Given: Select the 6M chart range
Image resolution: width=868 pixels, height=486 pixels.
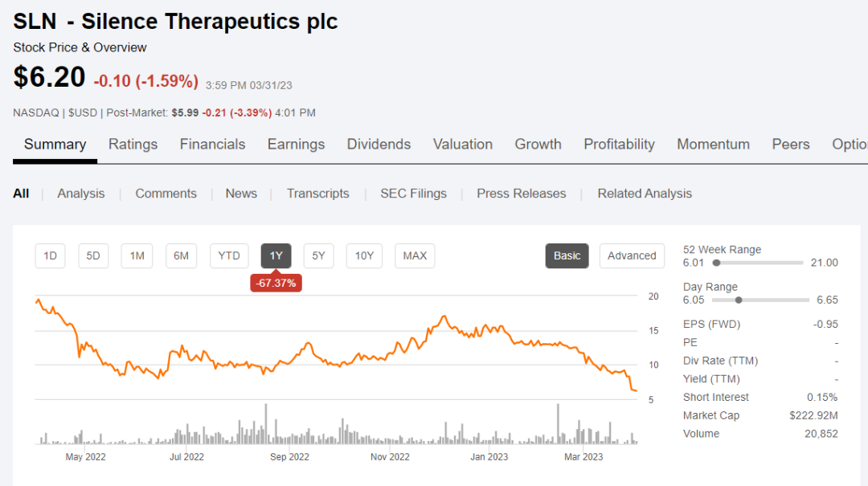Looking at the screenshot, I should [x=182, y=255].
